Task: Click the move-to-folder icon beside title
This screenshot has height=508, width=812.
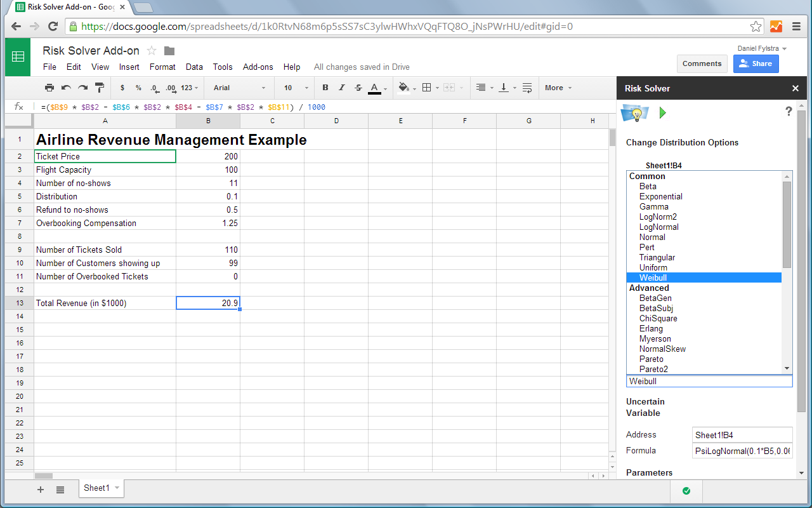Action: (x=169, y=51)
